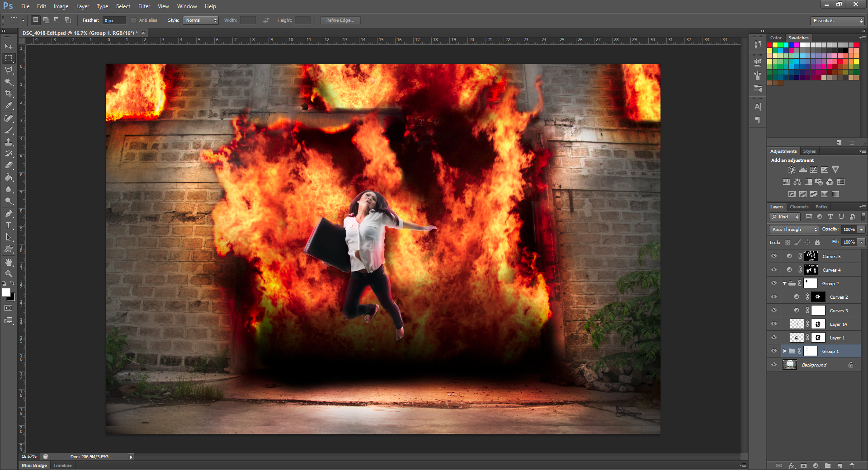Select the Type tool
This screenshot has height=470, width=868.
click(x=9, y=226)
